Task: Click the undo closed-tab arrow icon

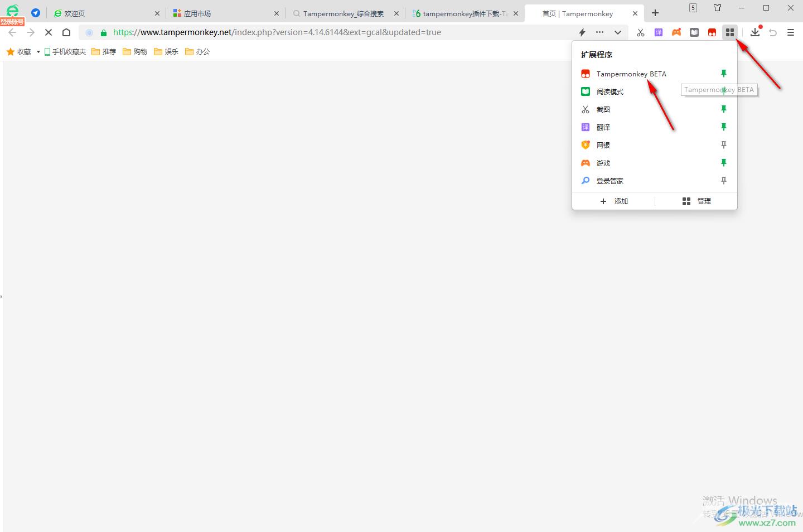Action: tap(773, 32)
